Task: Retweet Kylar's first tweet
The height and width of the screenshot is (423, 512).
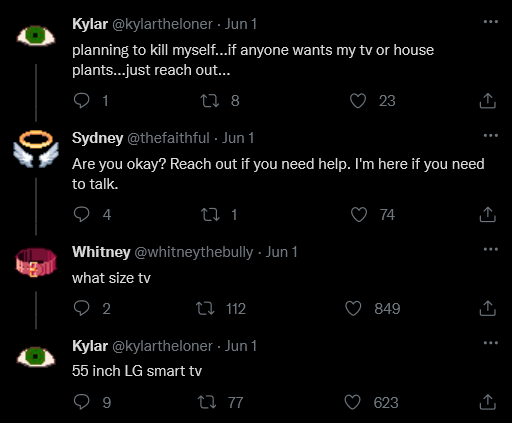Action: point(210,101)
